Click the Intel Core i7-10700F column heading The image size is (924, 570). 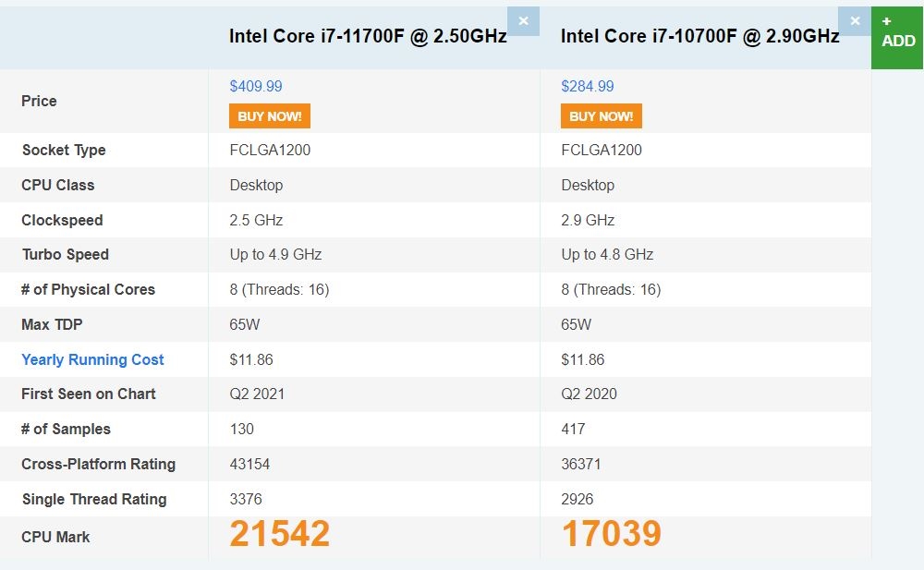click(x=699, y=36)
